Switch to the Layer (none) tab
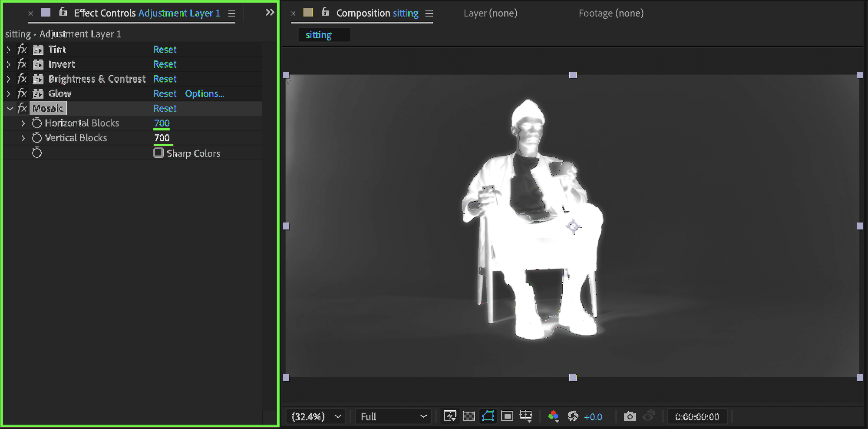 click(490, 13)
